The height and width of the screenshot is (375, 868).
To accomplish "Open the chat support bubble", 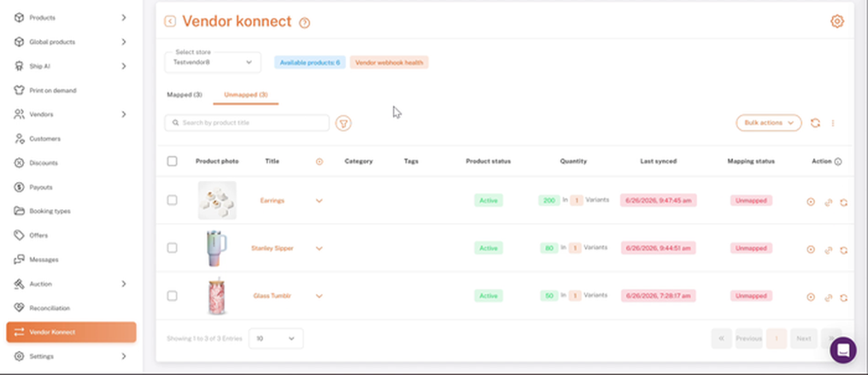I will coord(843,350).
